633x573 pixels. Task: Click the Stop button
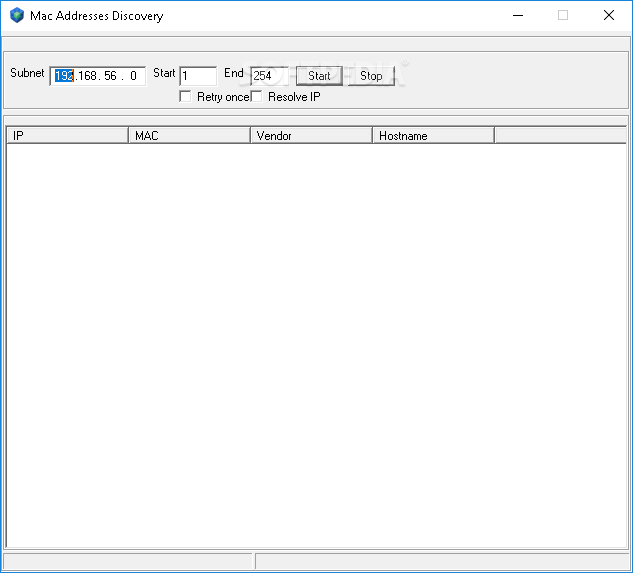[x=371, y=76]
